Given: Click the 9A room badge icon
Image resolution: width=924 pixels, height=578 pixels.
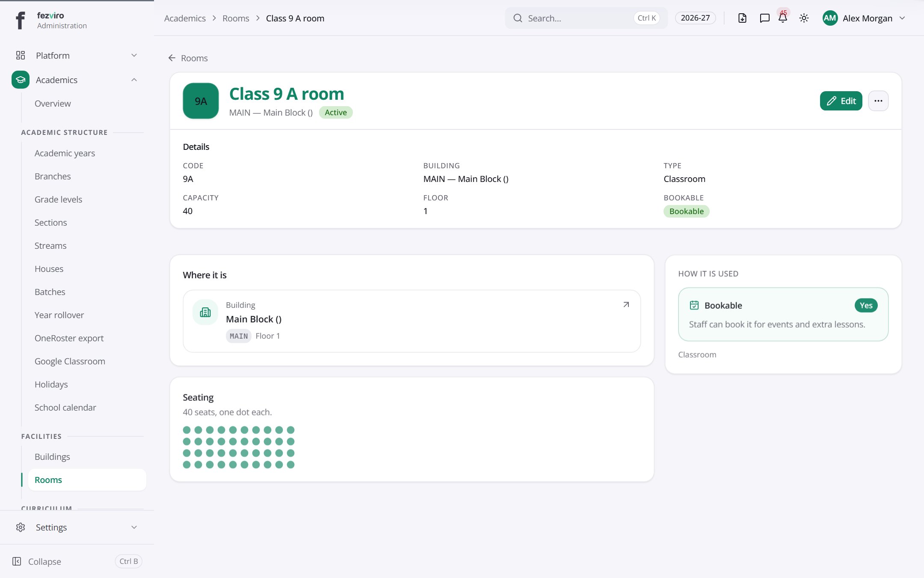Looking at the screenshot, I should pos(201,101).
